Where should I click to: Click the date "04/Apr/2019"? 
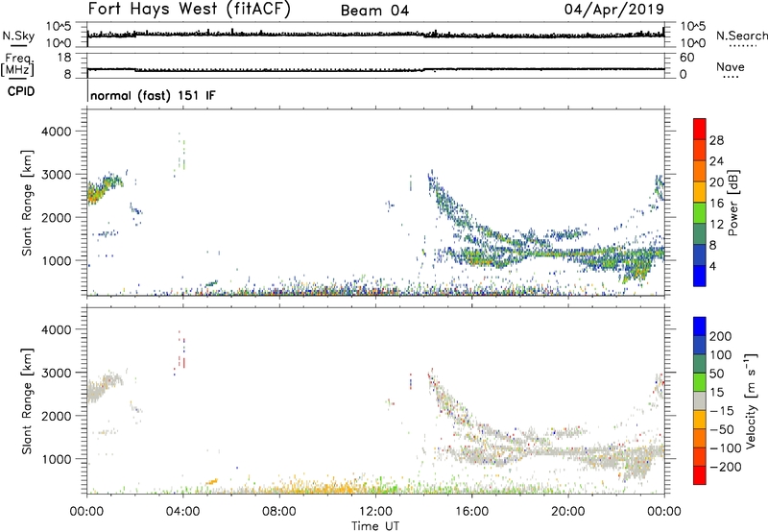(x=614, y=10)
